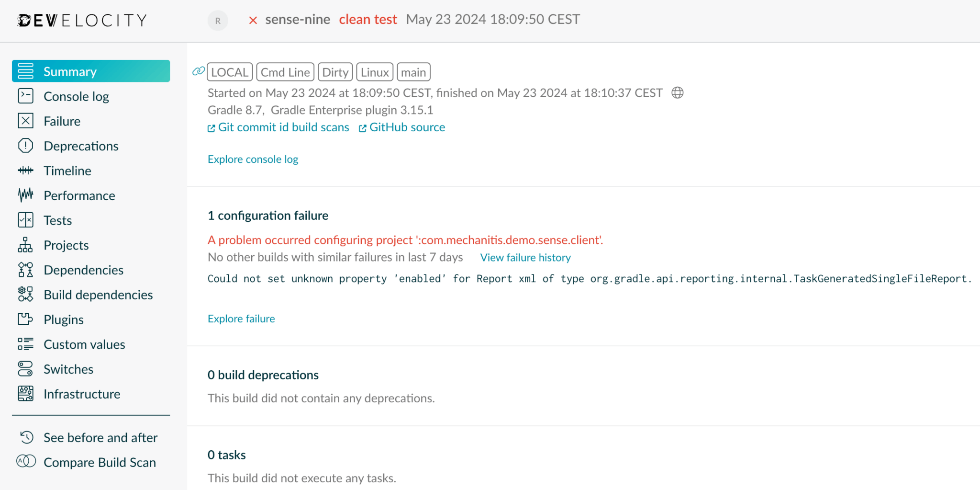Click the Console log terminal icon
The width and height of the screenshot is (980, 490).
coord(25,96)
